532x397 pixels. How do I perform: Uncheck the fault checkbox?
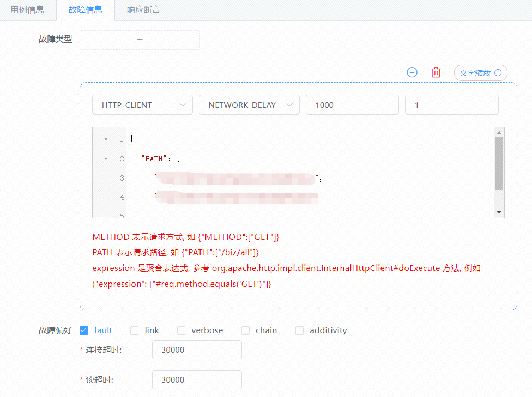(x=84, y=330)
